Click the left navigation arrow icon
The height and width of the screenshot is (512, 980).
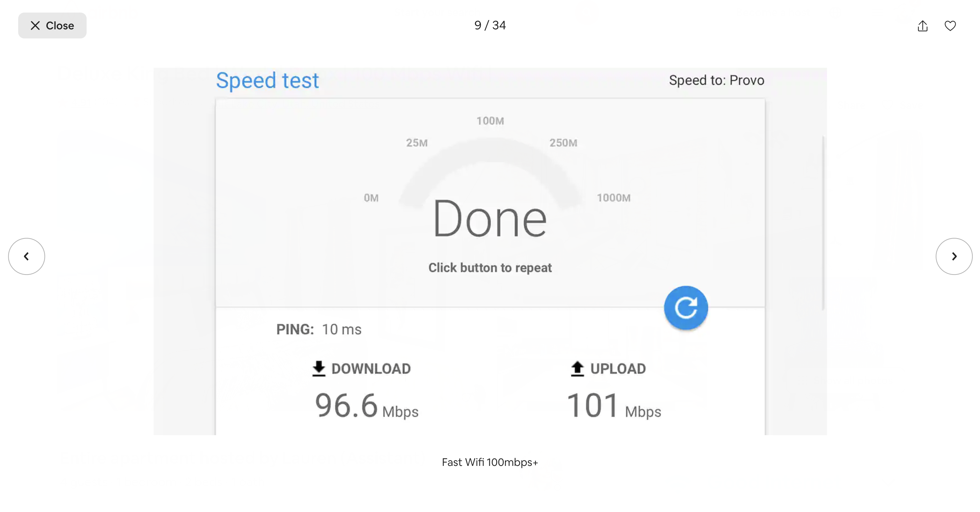click(27, 255)
